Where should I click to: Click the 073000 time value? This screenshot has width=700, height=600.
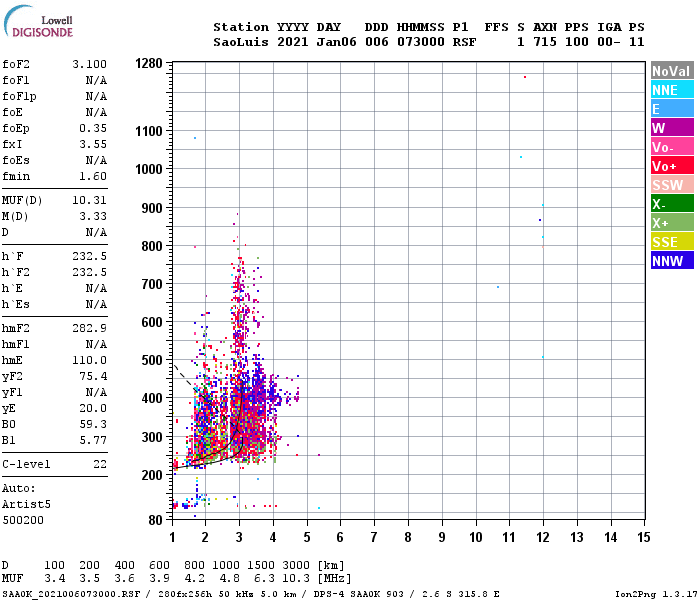tap(421, 42)
